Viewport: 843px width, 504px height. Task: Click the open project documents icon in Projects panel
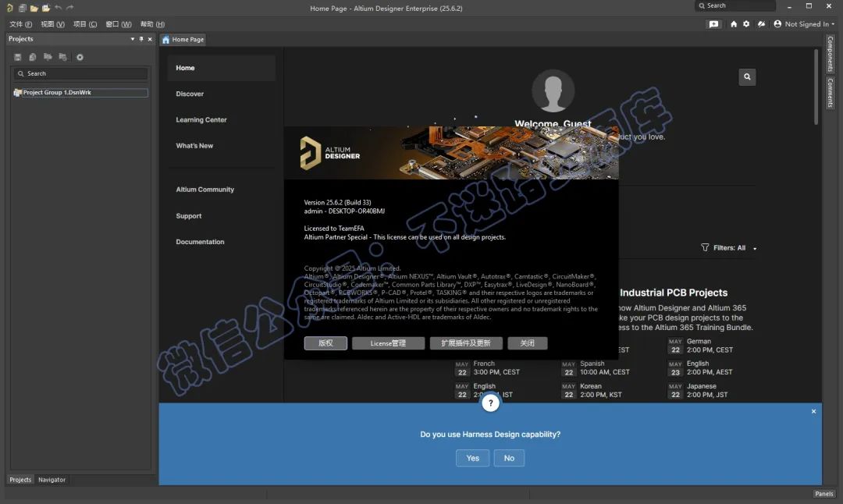pyautogui.click(x=48, y=57)
